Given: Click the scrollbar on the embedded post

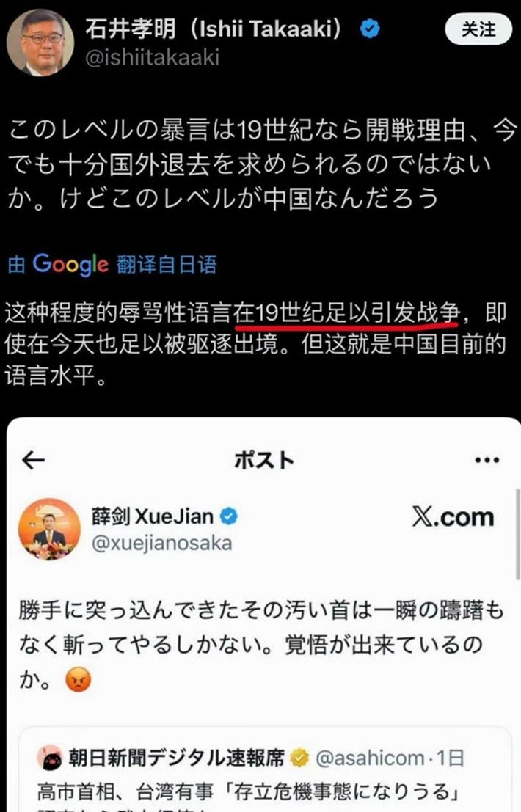Looking at the screenshot, I should 517,533.
